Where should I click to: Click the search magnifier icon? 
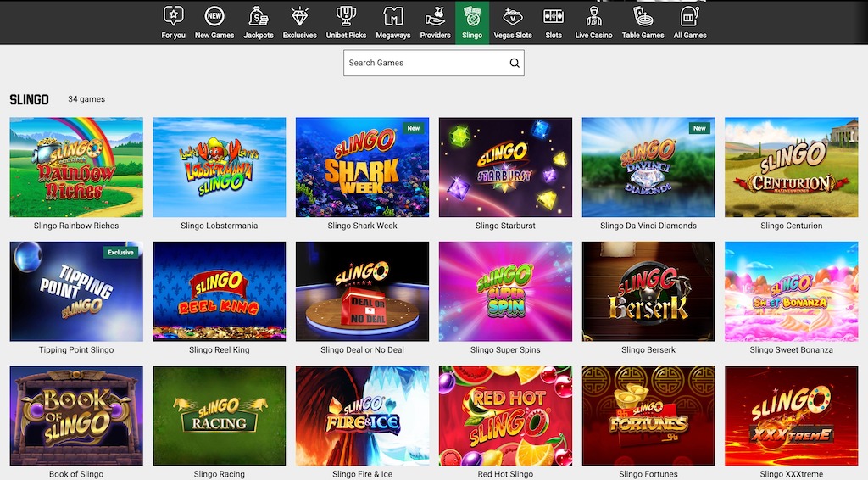click(515, 63)
